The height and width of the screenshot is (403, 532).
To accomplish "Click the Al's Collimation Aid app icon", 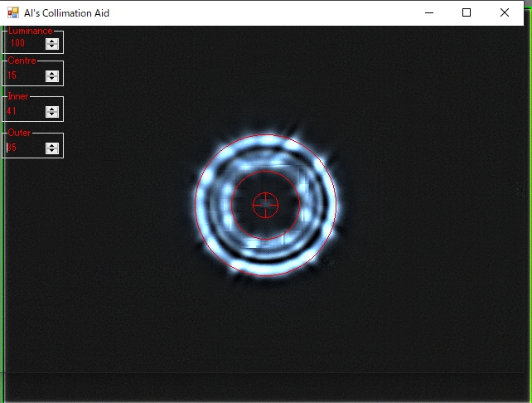I will 13,13.
